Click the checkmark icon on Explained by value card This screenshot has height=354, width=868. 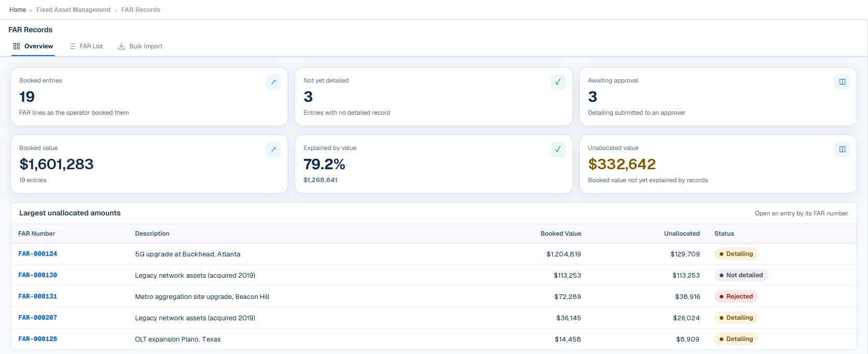coord(558,149)
